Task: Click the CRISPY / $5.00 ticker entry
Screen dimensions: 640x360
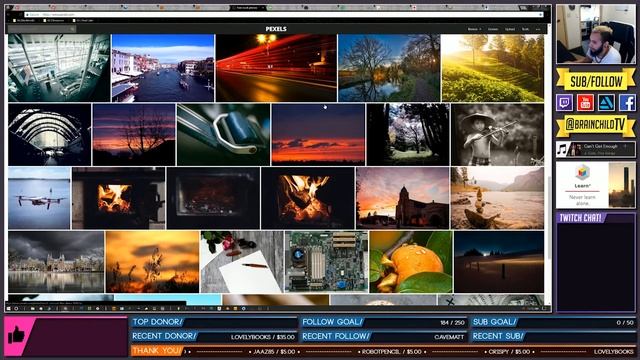Action: tap(509, 351)
